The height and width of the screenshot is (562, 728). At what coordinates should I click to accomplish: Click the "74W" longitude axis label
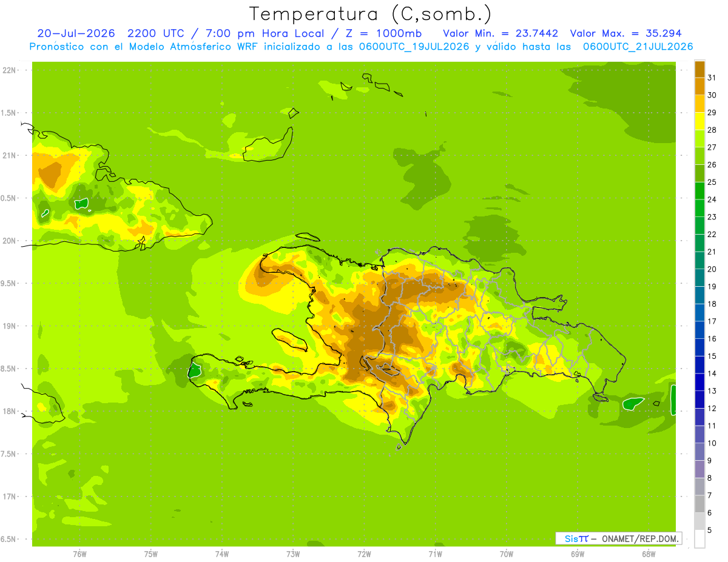pos(222,554)
